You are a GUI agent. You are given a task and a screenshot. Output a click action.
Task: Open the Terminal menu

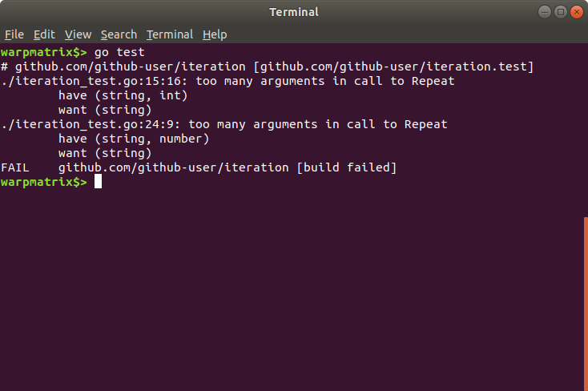pyautogui.click(x=170, y=34)
